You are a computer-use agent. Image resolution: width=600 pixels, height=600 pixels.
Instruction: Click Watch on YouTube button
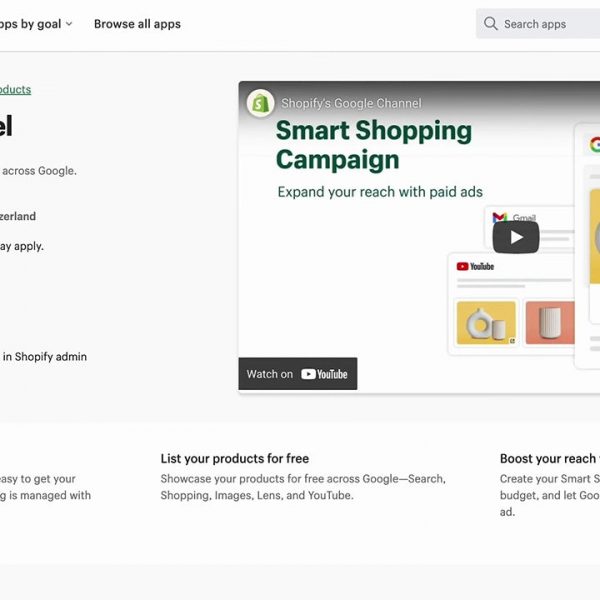[298, 374]
